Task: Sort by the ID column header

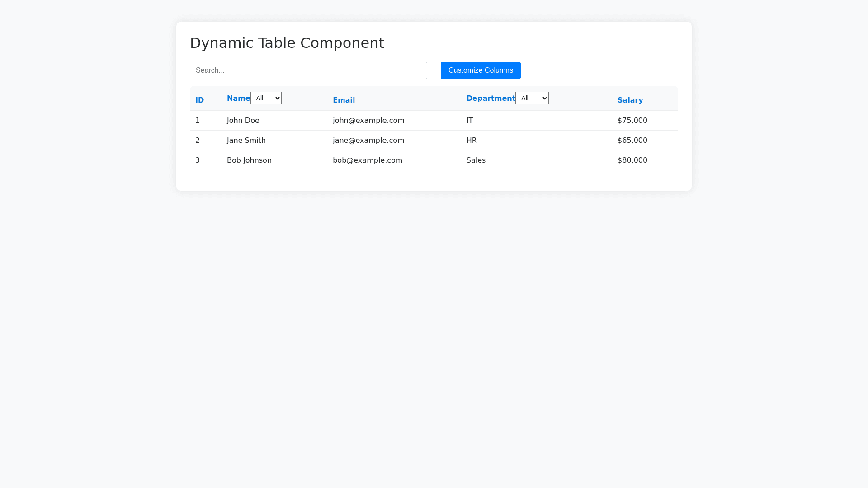Action: point(199,100)
